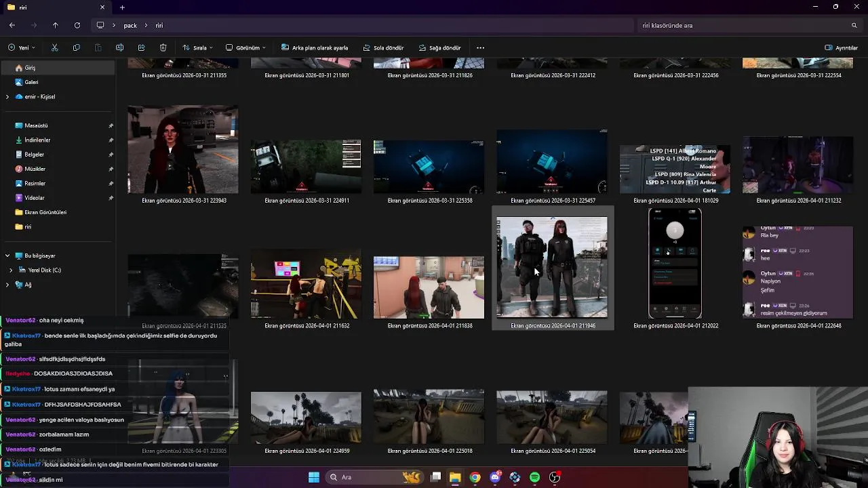868x488 pixels.
Task: Select thumbnail Ekran görüntüsü 2026-04-01 225018
Action: point(429,417)
